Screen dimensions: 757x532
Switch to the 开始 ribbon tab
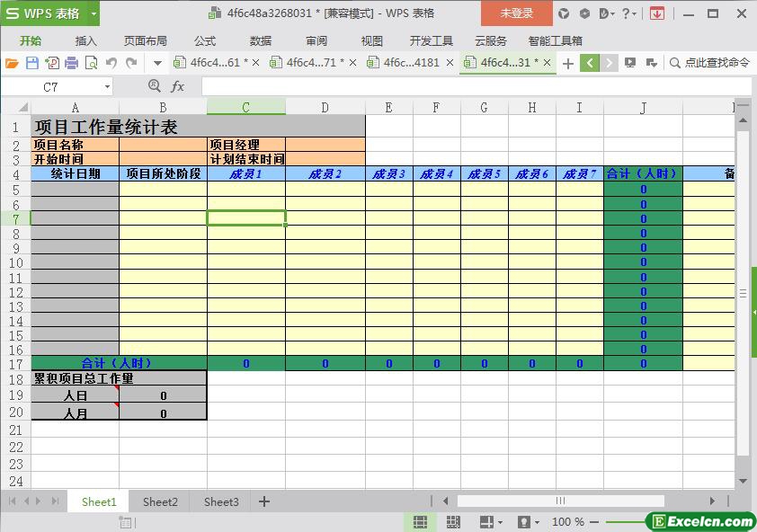(x=31, y=41)
